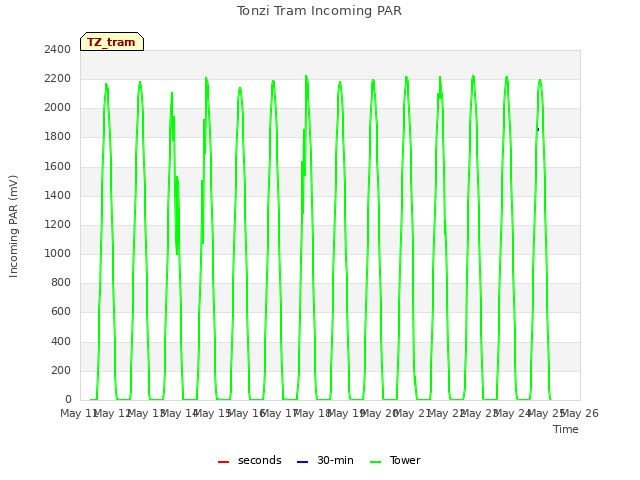640x480 pixels.
Task: Click the blue 30-min data point near May 25
Action: point(538,129)
